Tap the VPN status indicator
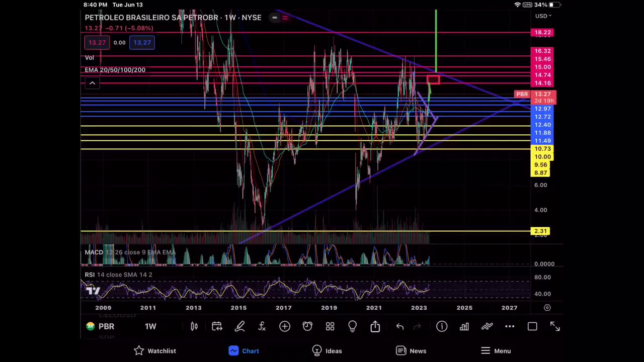 point(527,5)
